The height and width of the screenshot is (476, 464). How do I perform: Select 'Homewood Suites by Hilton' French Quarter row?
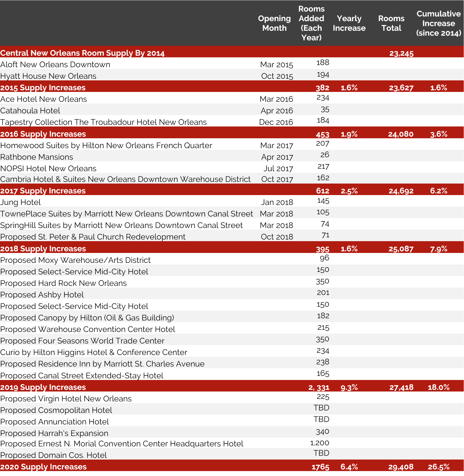click(x=106, y=145)
